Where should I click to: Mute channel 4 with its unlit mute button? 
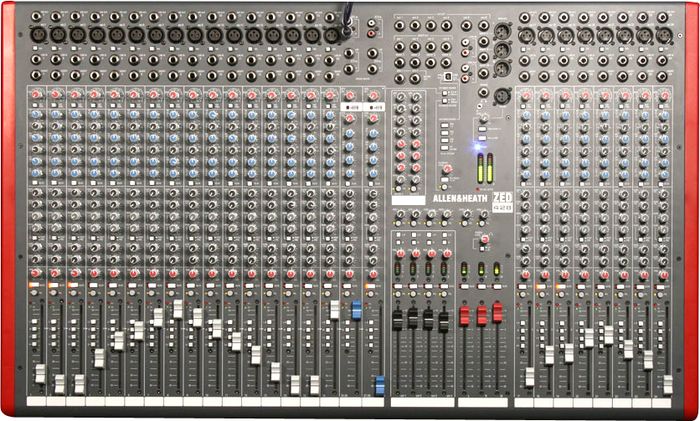pos(94,285)
